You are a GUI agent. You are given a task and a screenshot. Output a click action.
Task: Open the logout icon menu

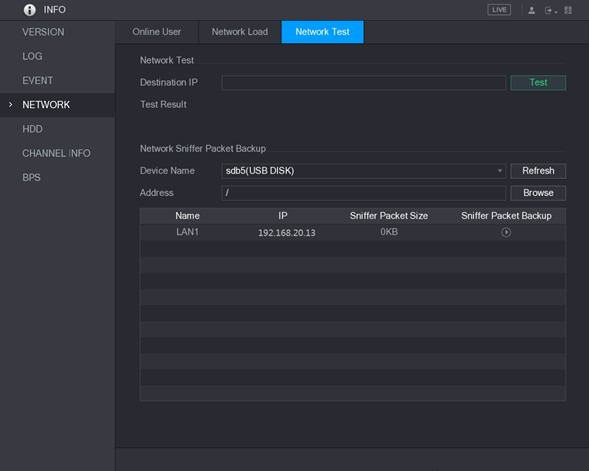point(551,10)
